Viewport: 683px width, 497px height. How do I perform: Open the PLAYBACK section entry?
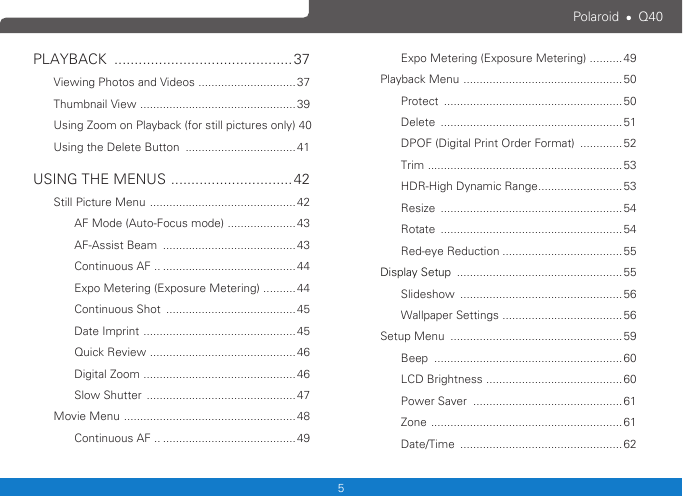pos(171,59)
